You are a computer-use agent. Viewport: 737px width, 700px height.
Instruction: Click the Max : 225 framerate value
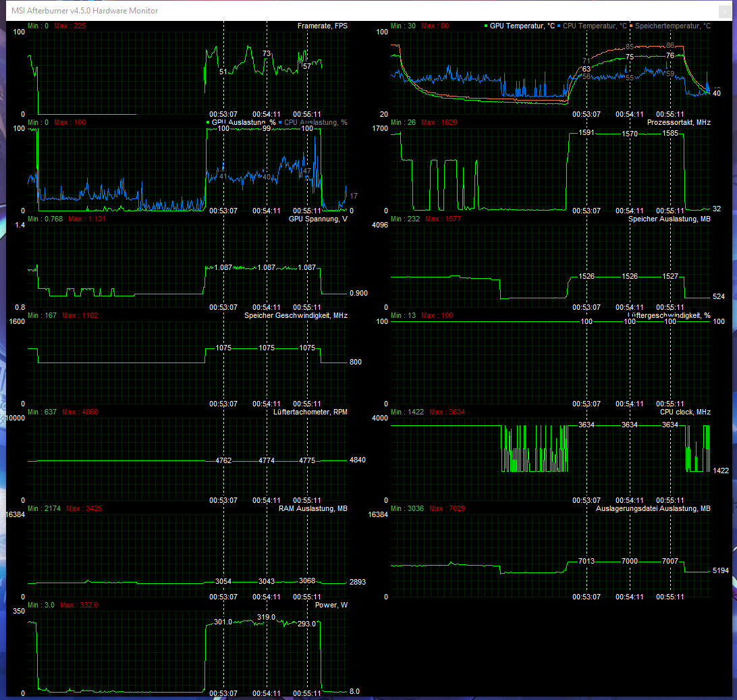click(70, 26)
